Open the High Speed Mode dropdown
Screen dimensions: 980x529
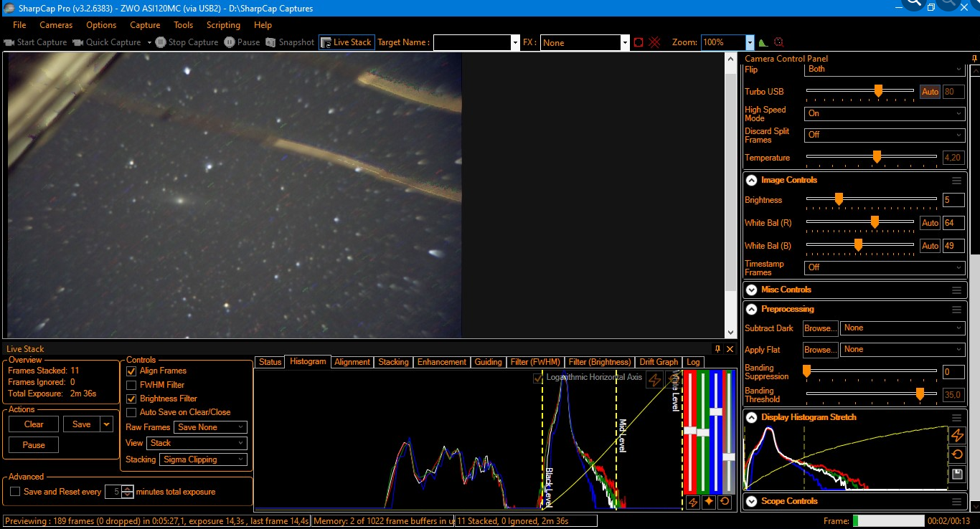pyautogui.click(x=885, y=113)
